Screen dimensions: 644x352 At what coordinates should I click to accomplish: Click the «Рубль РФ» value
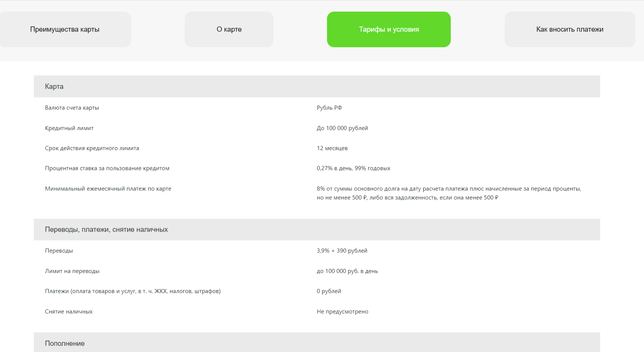pyautogui.click(x=329, y=108)
